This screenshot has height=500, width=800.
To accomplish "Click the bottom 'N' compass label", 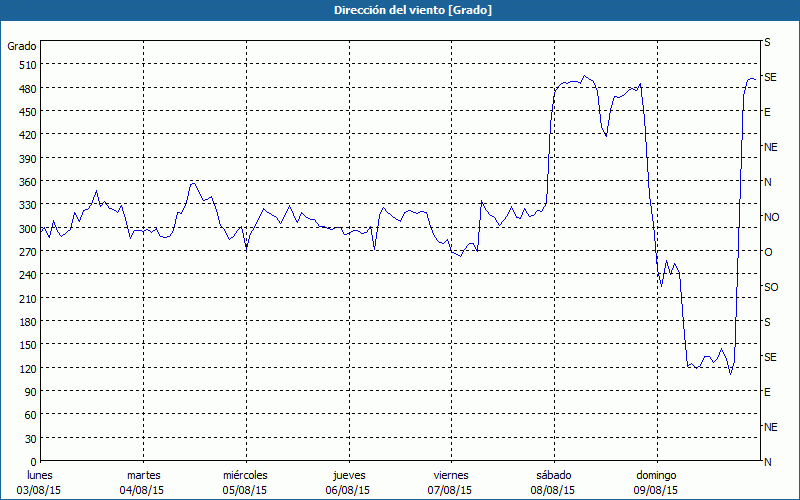I will coord(767,462).
